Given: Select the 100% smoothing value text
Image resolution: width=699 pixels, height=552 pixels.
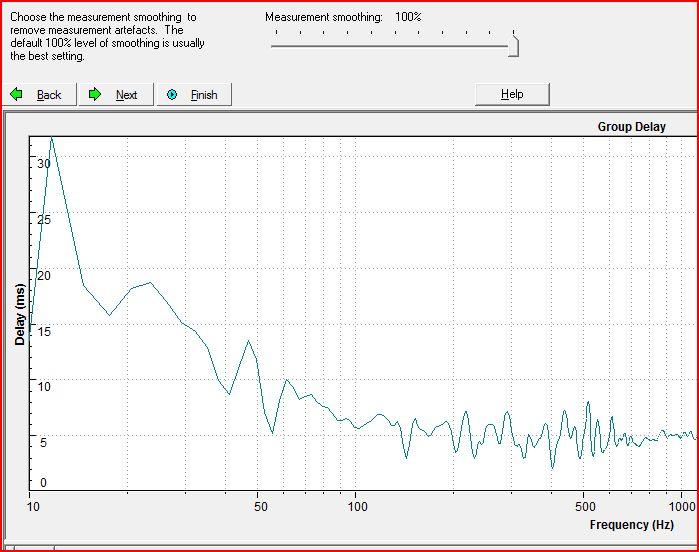Looking at the screenshot, I should [x=408, y=17].
